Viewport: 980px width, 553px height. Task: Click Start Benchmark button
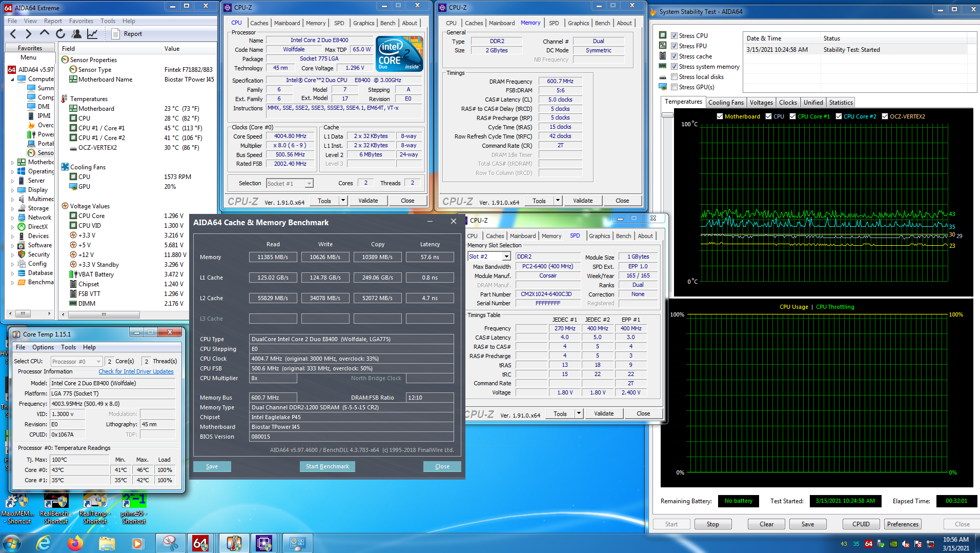point(328,466)
